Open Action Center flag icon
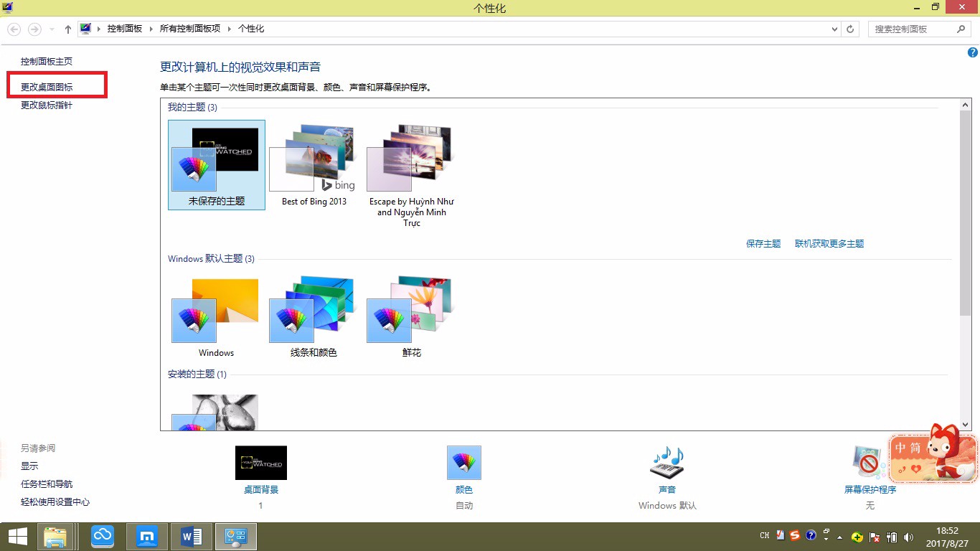980x551 pixels. [875, 537]
